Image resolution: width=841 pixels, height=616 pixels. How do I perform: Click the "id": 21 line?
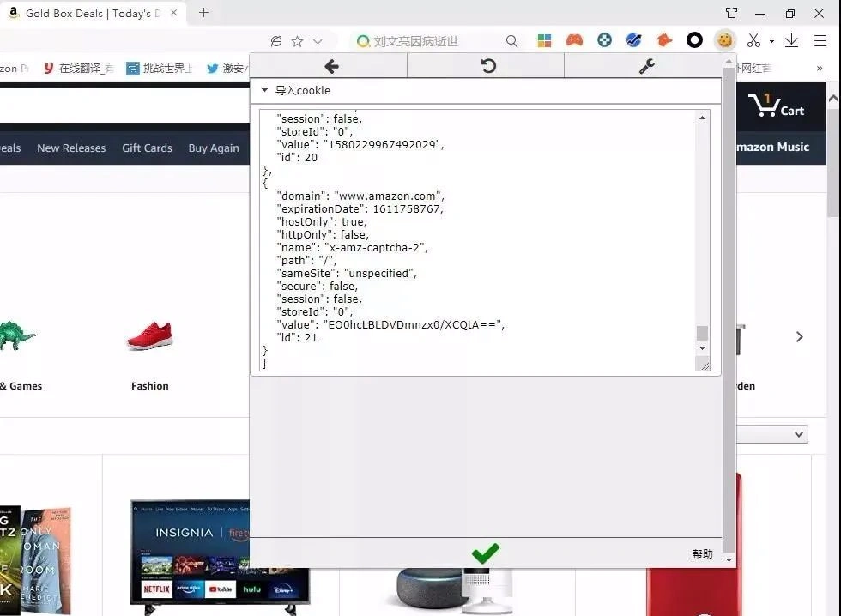pos(297,338)
